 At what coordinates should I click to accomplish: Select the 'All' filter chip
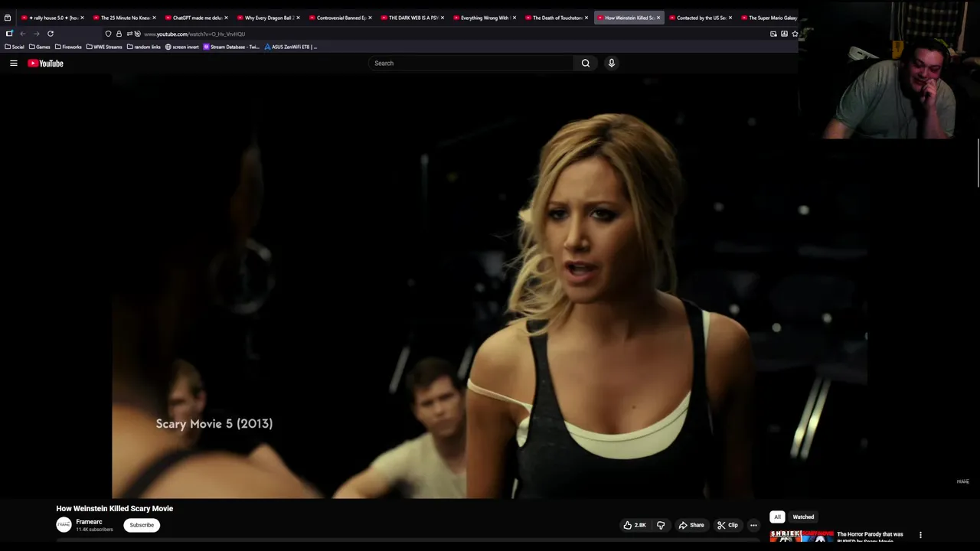tap(777, 517)
